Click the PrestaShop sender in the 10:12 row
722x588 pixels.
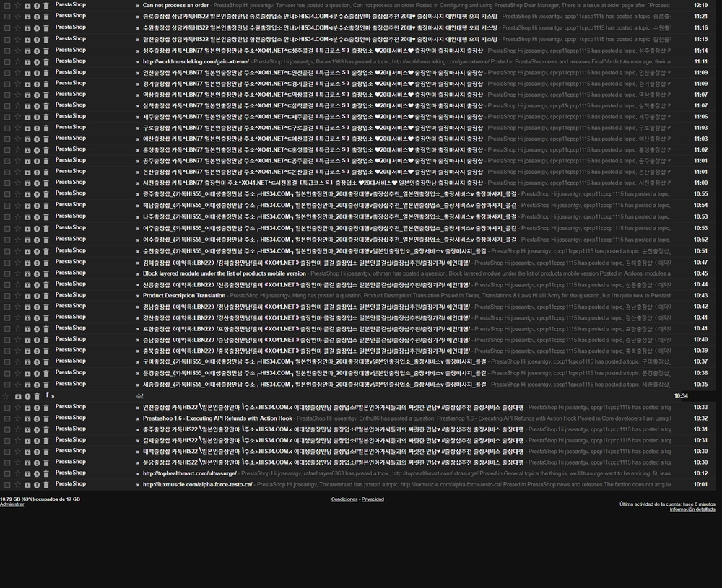coord(71,473)
